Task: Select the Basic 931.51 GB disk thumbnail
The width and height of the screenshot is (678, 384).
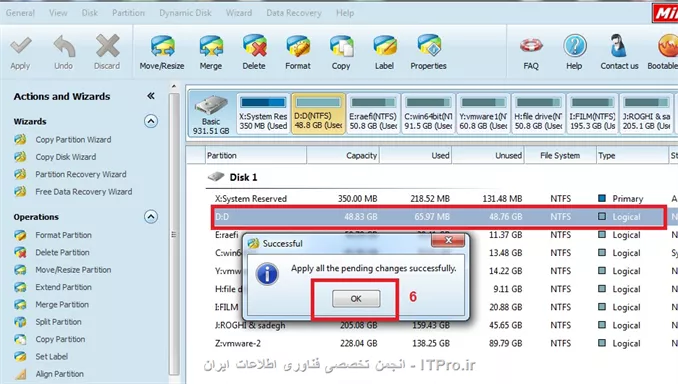Action: (x=211, y=115)
